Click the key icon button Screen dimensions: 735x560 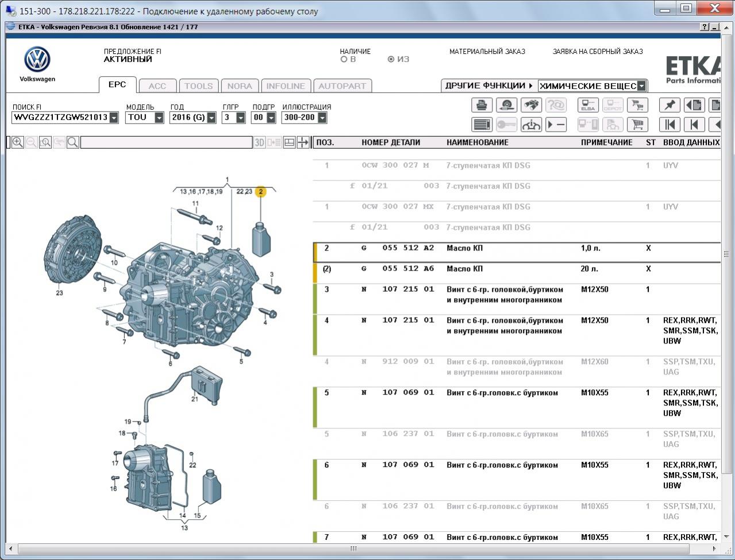click(506, 125)
